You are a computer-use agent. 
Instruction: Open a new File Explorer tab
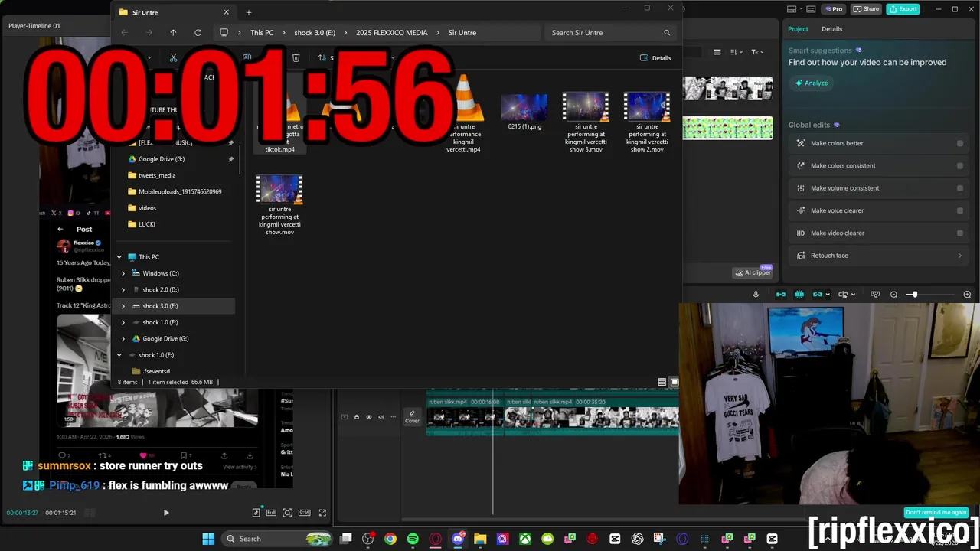tap(248, 12)
